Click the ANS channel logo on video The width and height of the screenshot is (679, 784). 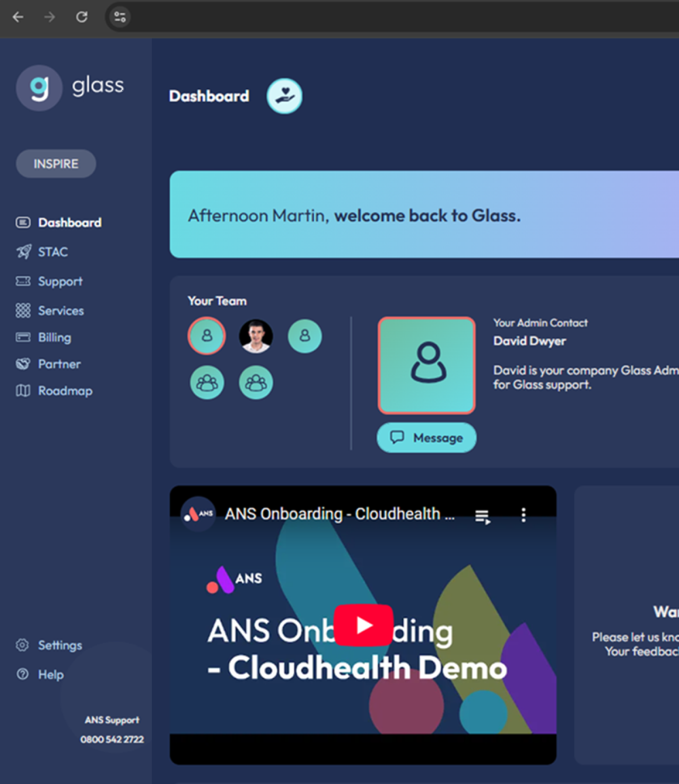[x=198, y=514]
